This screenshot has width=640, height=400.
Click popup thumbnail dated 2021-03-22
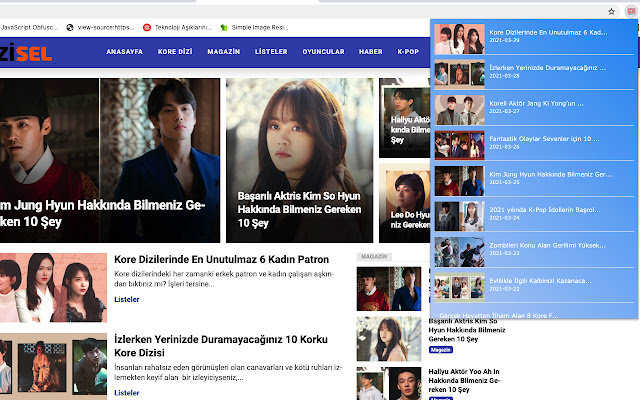pos(460,287)
